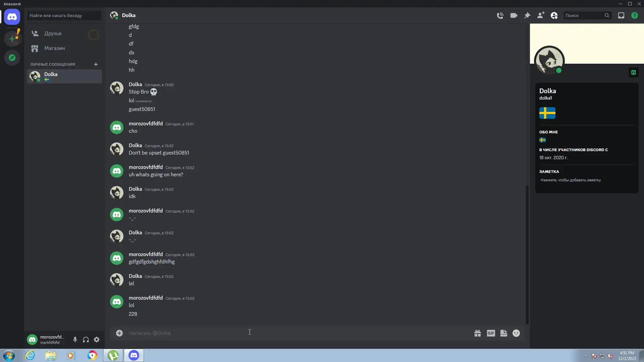644x362 pixels.
Task: Hide the user profile panel
Action: [554, 15]
